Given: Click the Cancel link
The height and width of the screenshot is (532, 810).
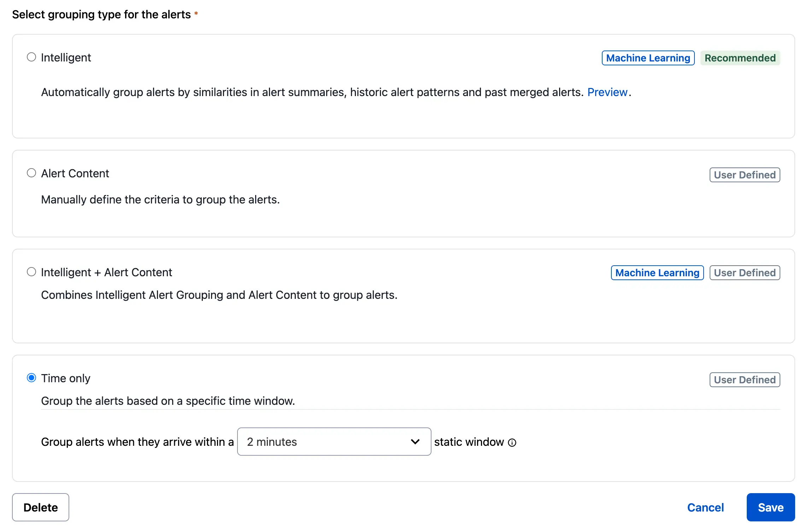Looking at the screenshot, I should coord(705,507).
